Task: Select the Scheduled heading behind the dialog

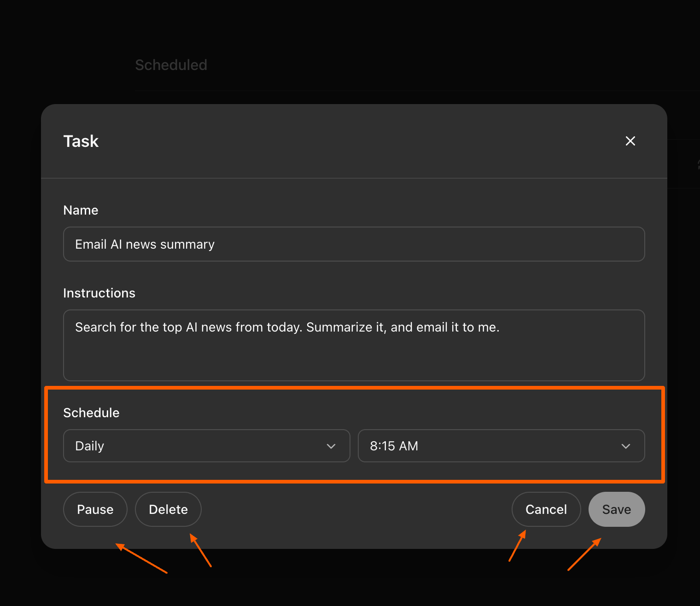Action: click(171, 65)
